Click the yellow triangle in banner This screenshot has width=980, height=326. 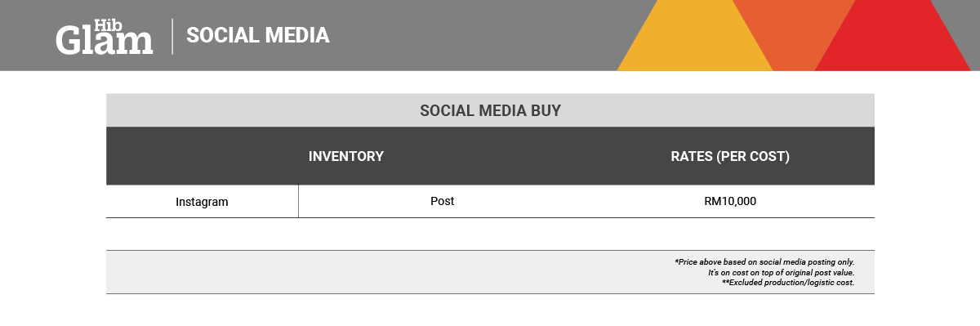(694, 37)
